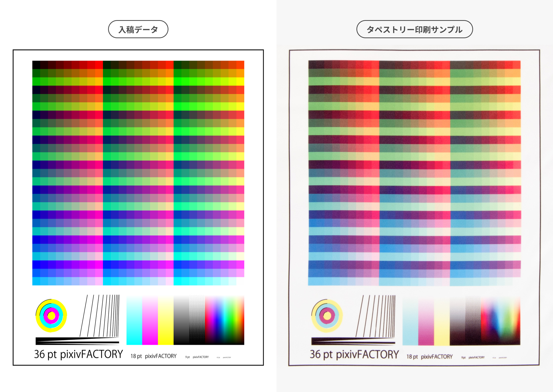Screen dimensions: 553x392
Task: Click the concentric CMYK target in left chart
Action: 51,316
